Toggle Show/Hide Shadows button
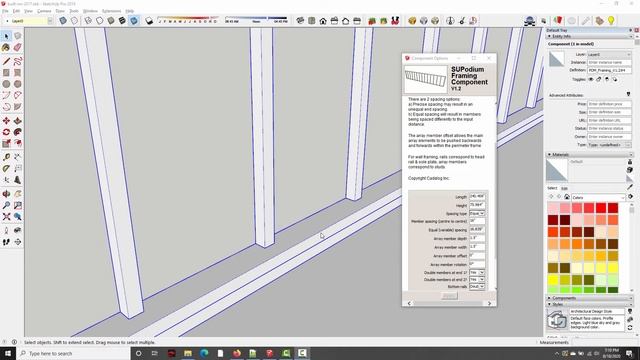Viewport: 640px width, 360px height. tap(149, 21)
